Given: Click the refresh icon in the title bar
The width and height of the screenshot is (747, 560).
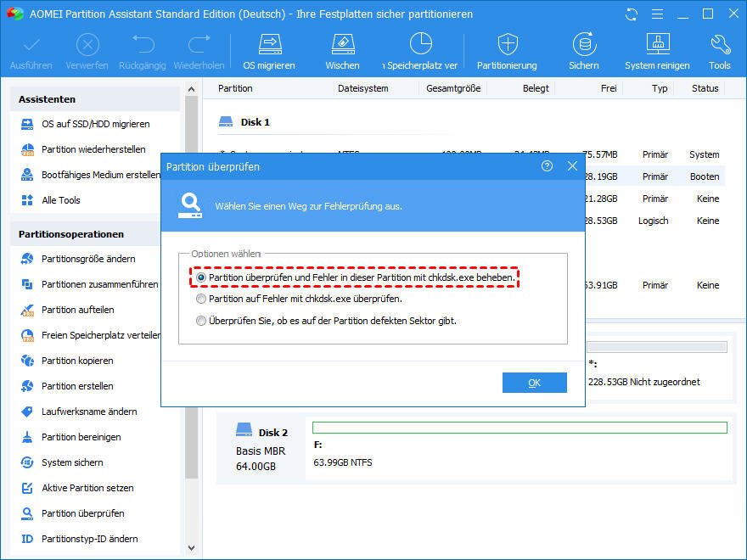Looking at the screenshot, I should click(x=632, y=14).
